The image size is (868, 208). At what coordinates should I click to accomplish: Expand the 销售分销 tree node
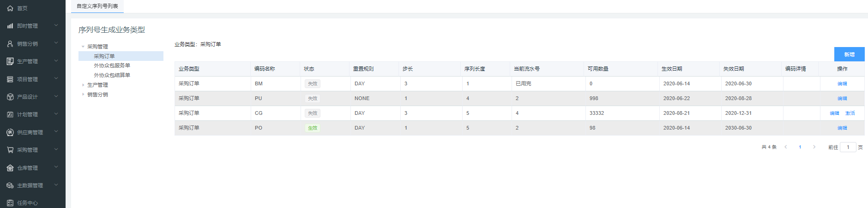pos(83,95)
